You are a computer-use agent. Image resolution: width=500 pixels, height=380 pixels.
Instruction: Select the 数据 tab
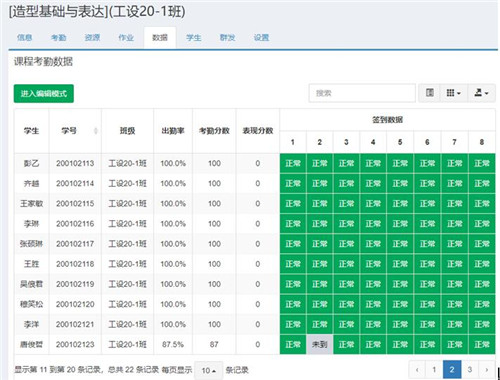tap(160, 38)
